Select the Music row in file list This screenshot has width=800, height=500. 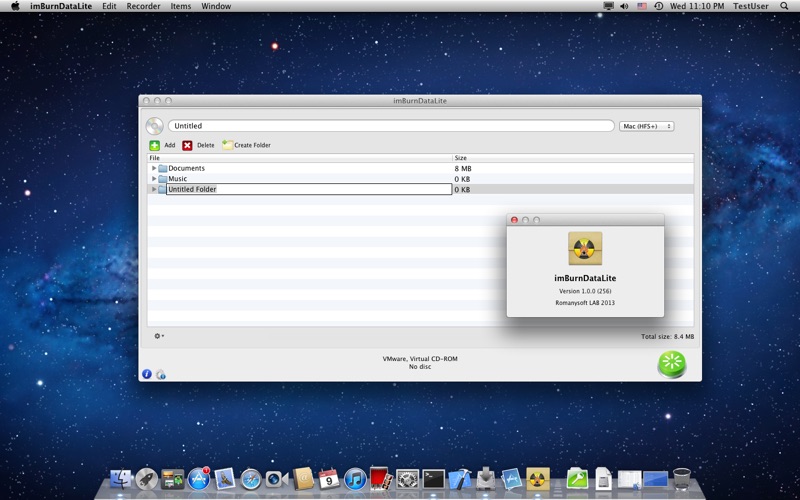pyautogui.click(x=420, y=179)
